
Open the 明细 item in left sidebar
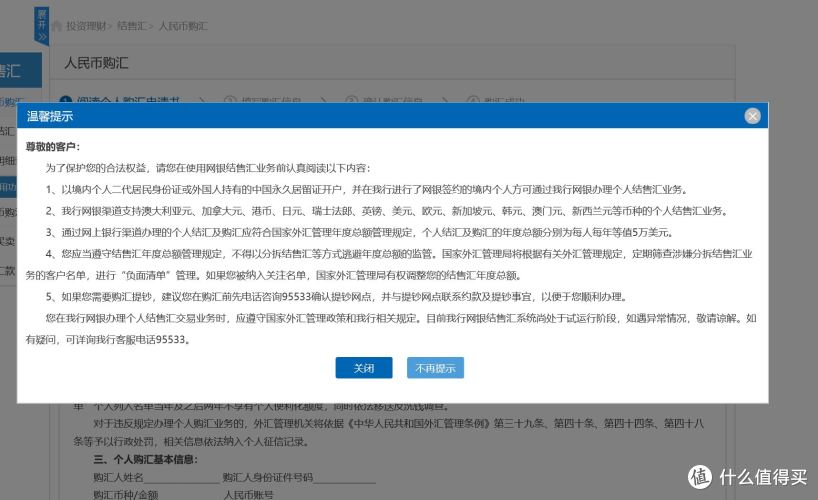8,159
